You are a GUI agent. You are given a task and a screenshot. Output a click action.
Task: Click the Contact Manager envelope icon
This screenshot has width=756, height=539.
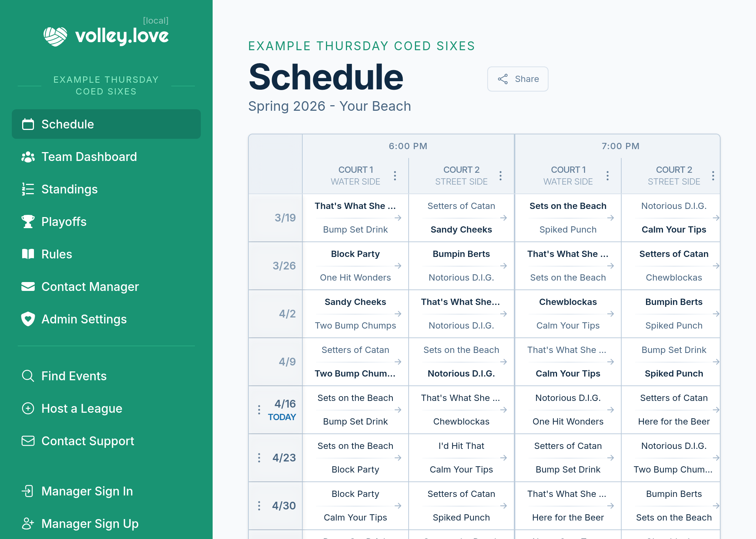coord(28,286)
